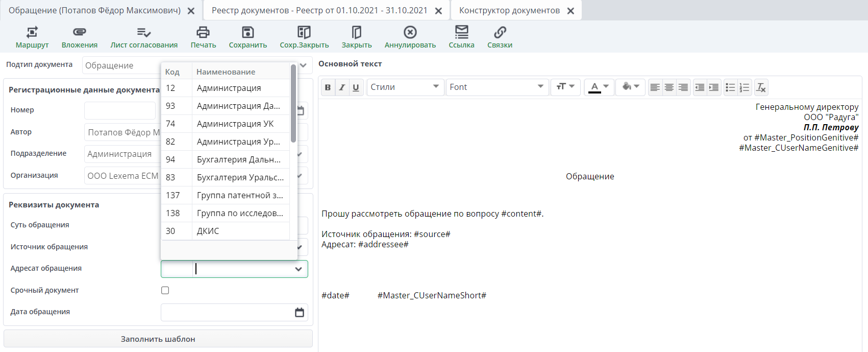Viewport: 868px width, 352px height.
Task: Toggle underline text formatting
Action: point(356,87)
